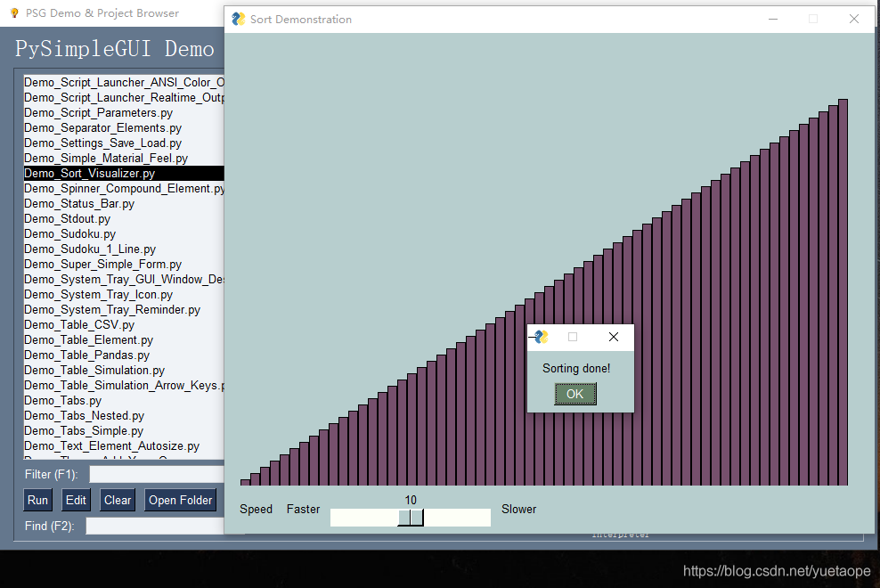The height and width of the screenshot is (588, 880).
Task: Select Demo_Super_Simple_Form.py entry
Action: pos(124,264)
